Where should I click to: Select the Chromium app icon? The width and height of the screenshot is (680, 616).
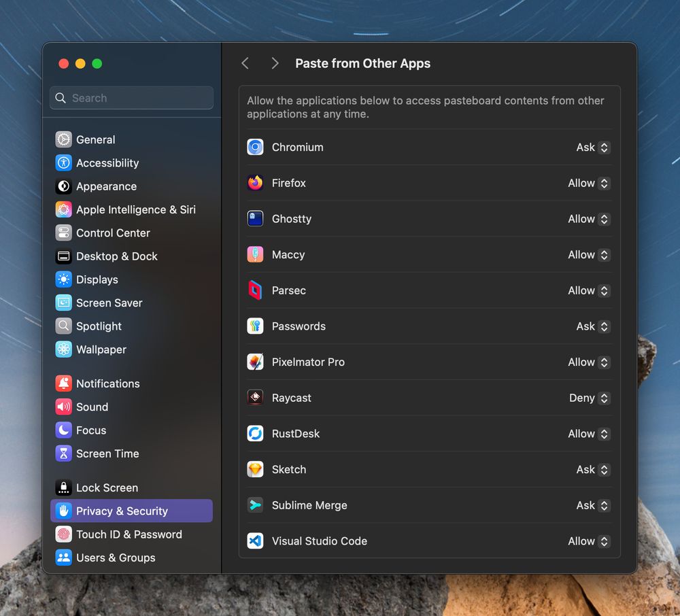[x=255, y=147]
